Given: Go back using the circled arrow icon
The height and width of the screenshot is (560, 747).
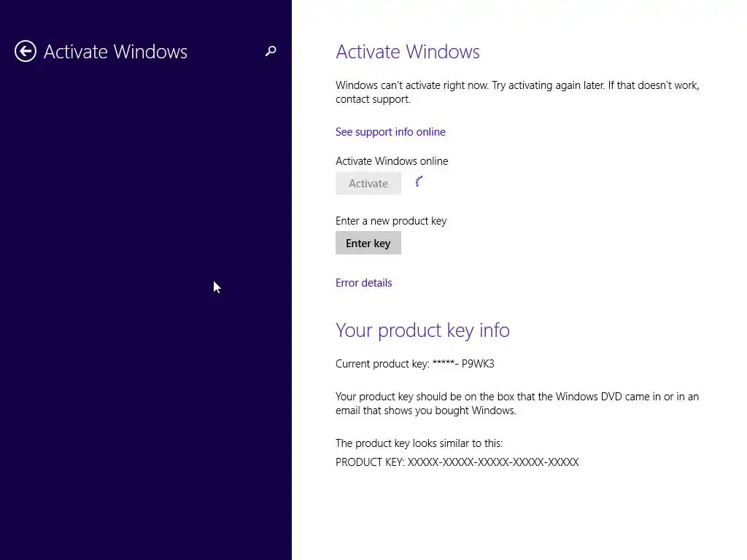Looking at the screenshot, I should 26,52.
